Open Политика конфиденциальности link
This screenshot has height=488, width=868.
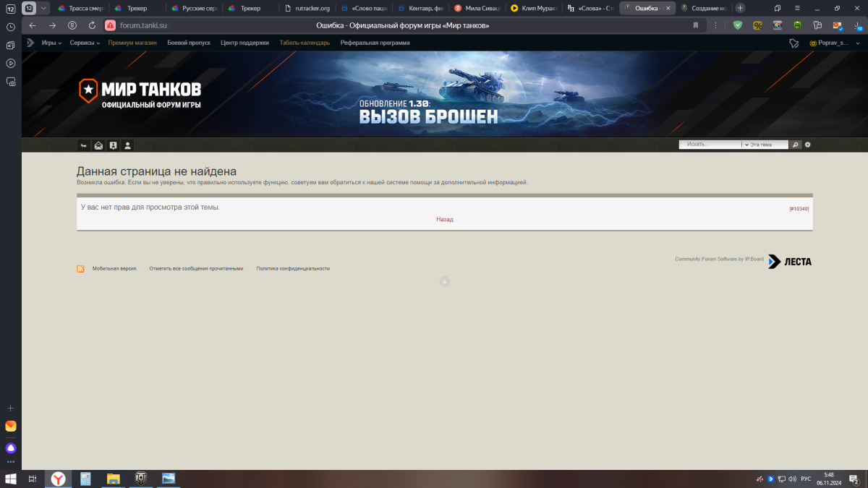tap(293, 268)
